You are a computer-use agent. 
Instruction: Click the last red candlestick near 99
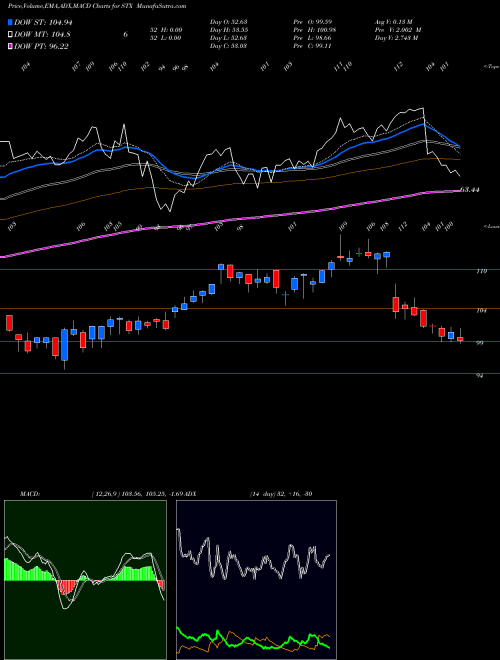[x=460, y=338]
